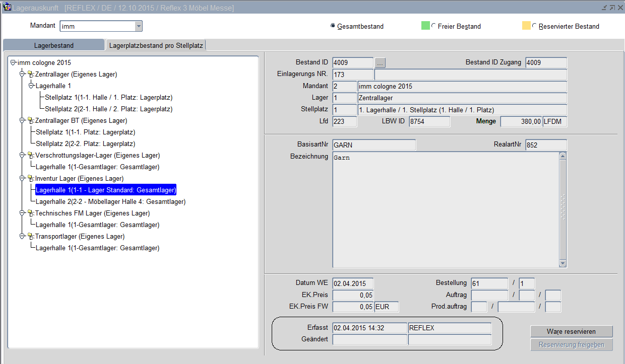The height and width of the screenshot is (364, 625).
Task: Open the Bestand ID lookup ellipsis button
Action: [381, 63]
